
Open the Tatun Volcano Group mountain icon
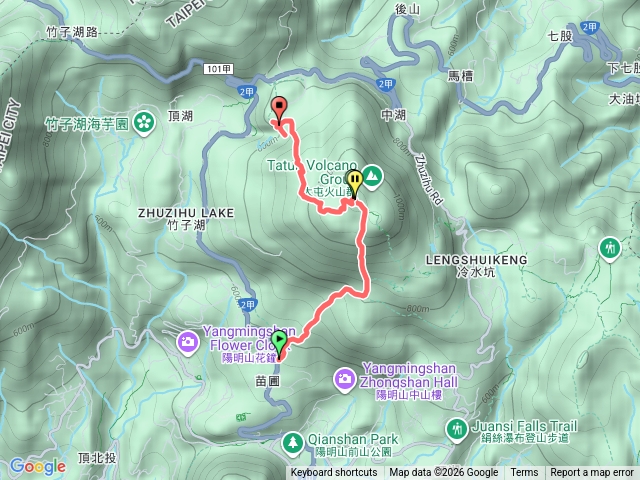pos(372,177)
